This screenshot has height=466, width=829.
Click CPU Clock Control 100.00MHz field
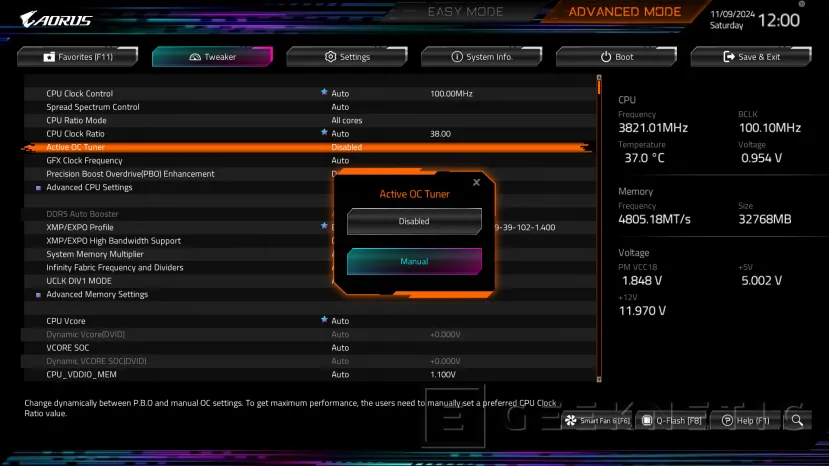click(x=451, y=94)
